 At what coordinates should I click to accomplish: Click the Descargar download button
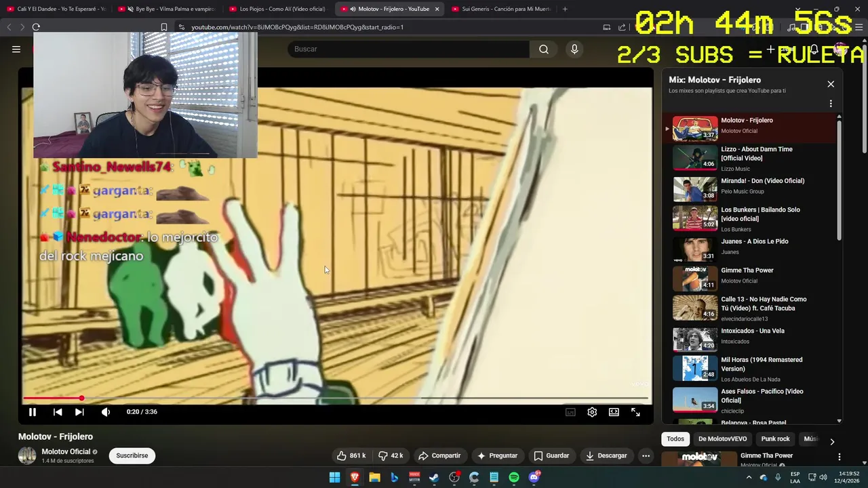pos(606,455)
